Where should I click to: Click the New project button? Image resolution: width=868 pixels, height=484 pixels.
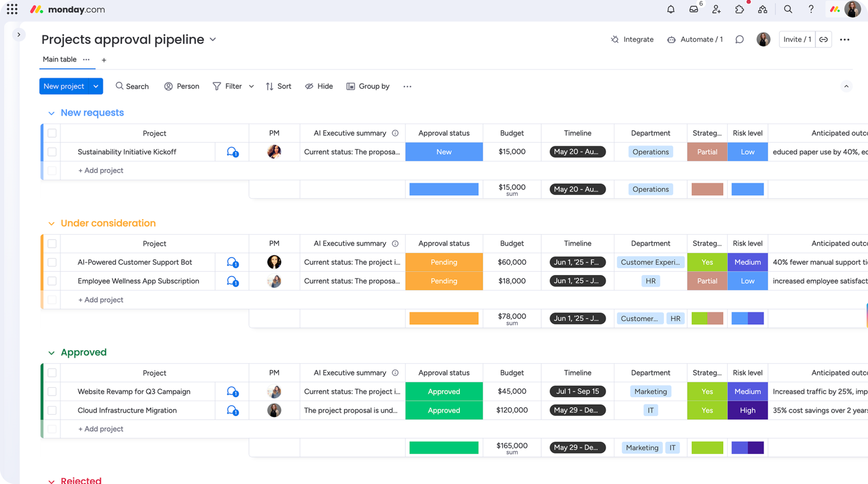(x=64, y=87)
